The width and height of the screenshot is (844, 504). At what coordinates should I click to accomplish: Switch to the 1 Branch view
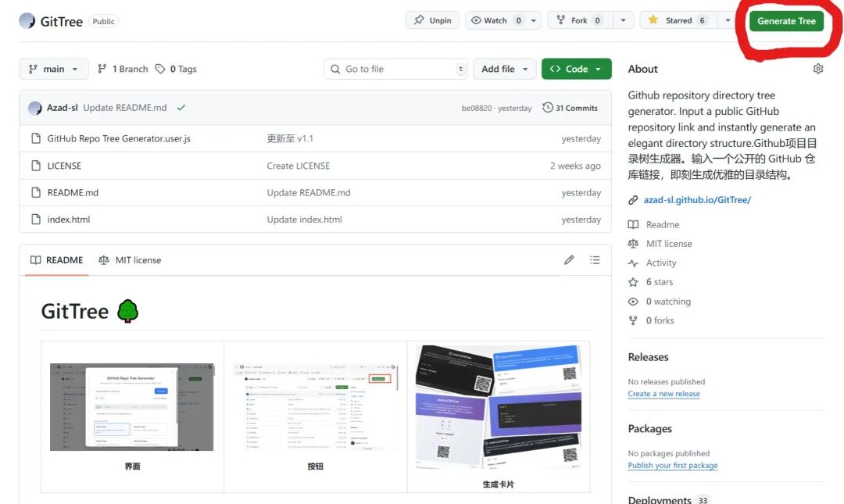click(123, 69)
